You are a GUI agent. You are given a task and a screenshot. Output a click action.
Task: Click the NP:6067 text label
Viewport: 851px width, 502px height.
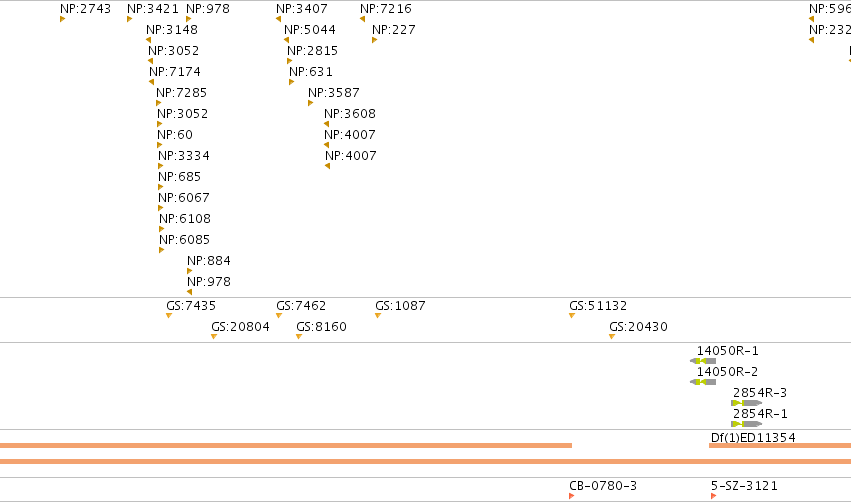point(184,198)
